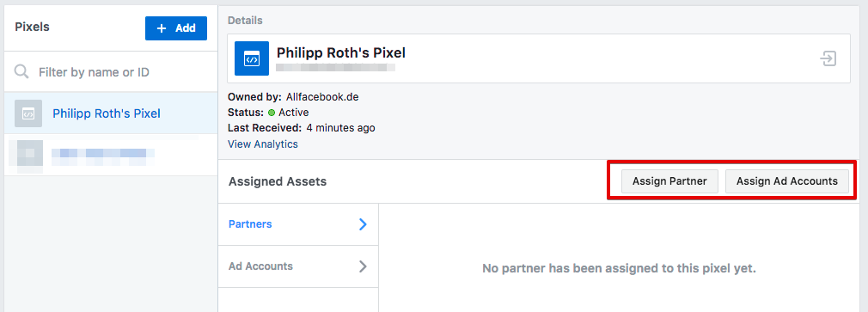Select the Ad Accounts tab

(298, 266)
